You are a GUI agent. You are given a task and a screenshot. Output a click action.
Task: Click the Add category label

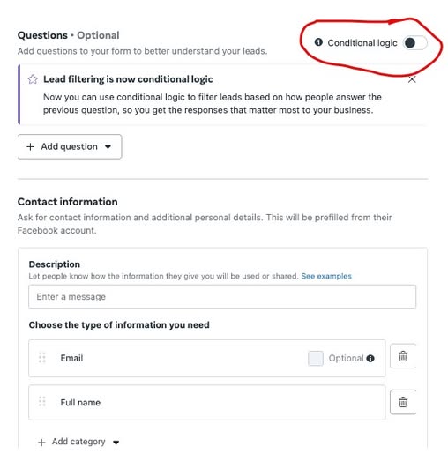[x=78, y=442]
